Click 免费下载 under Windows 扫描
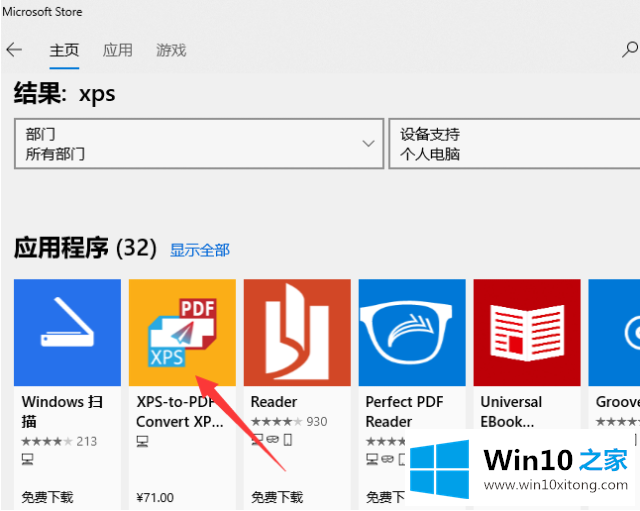The image size is (640, 511). pos(47,498)
